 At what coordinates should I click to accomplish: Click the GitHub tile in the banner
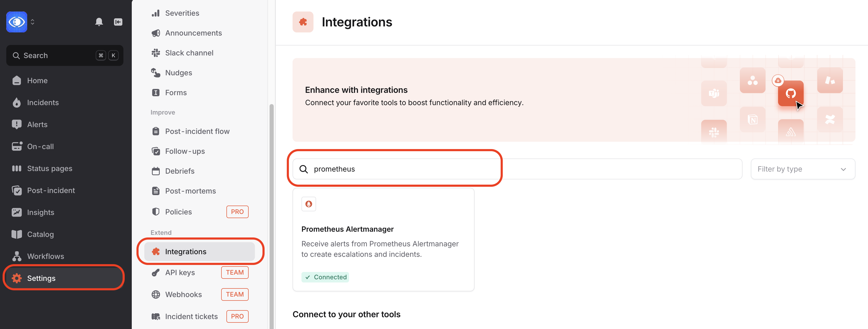point(791,93)
